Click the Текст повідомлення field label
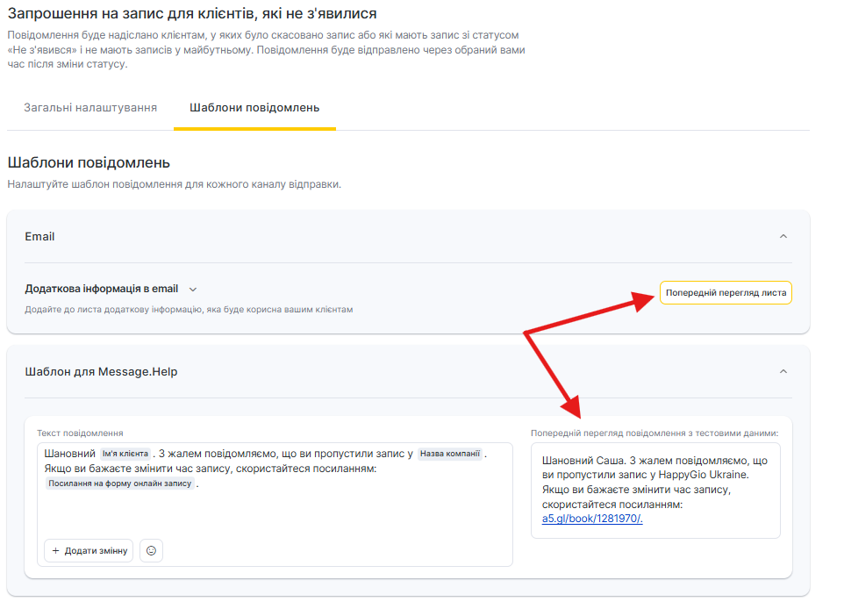Viewport: 844px width, 616px height. click(80, 433)
